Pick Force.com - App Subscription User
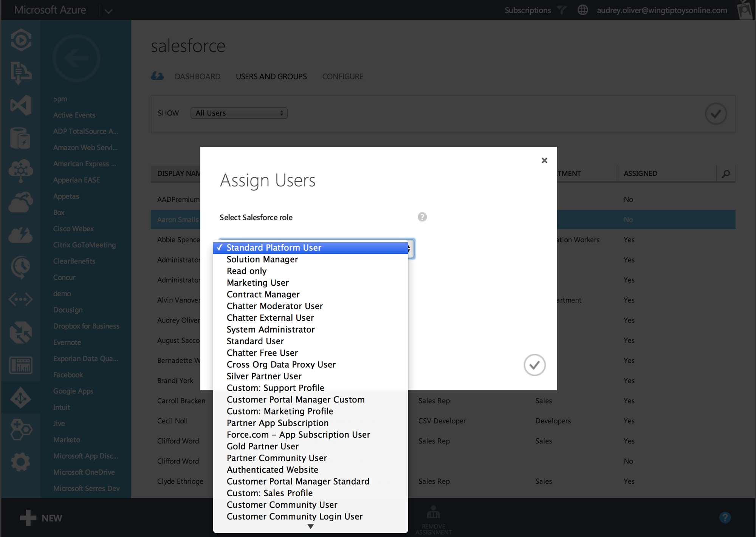 (x=310, y=435)
